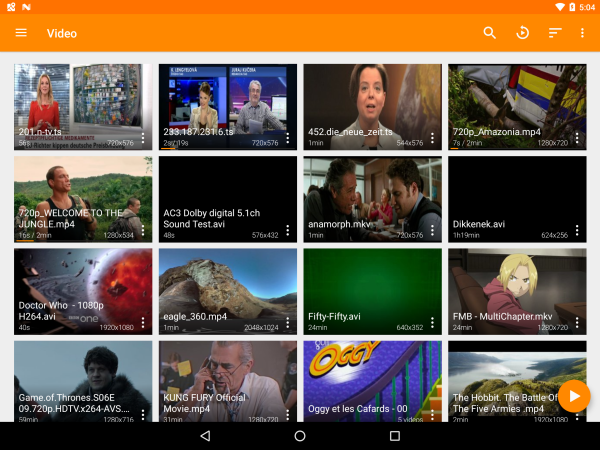Viewport: 600px width, 450px height.
Task: Play the 201.n-tv.ts video thumbnail
Action: (x=83, y=107)
